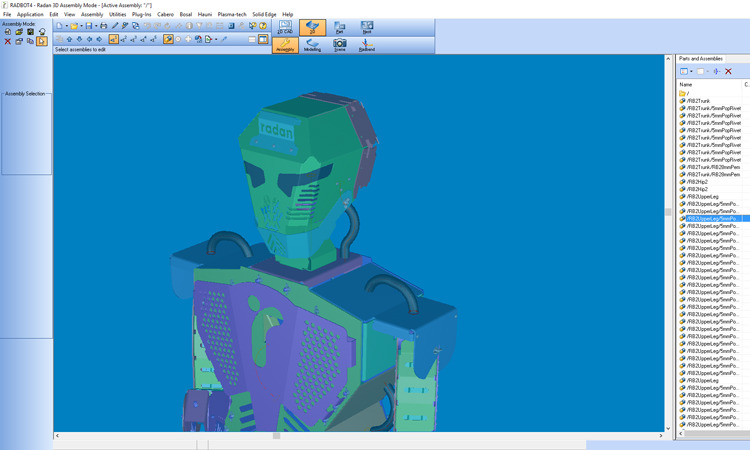Switch to Nest mode
This screenshot has width=750, height=450.
(367, 27)
